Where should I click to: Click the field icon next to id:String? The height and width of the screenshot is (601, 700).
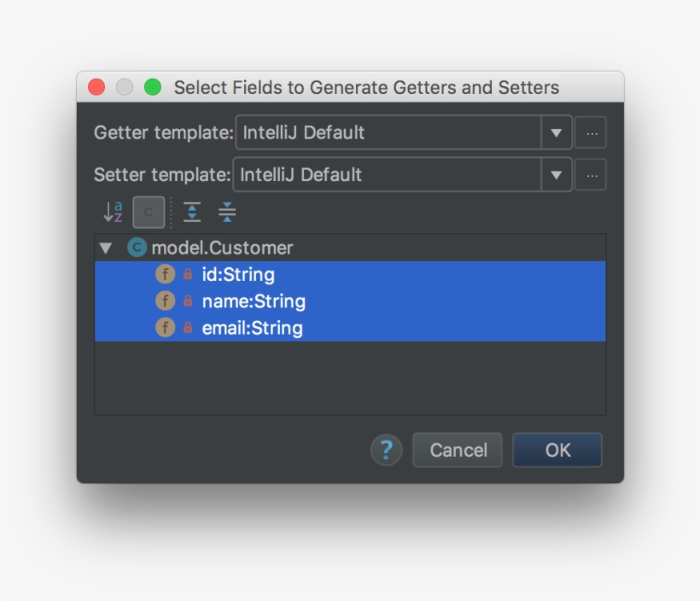tap(165, 274)
